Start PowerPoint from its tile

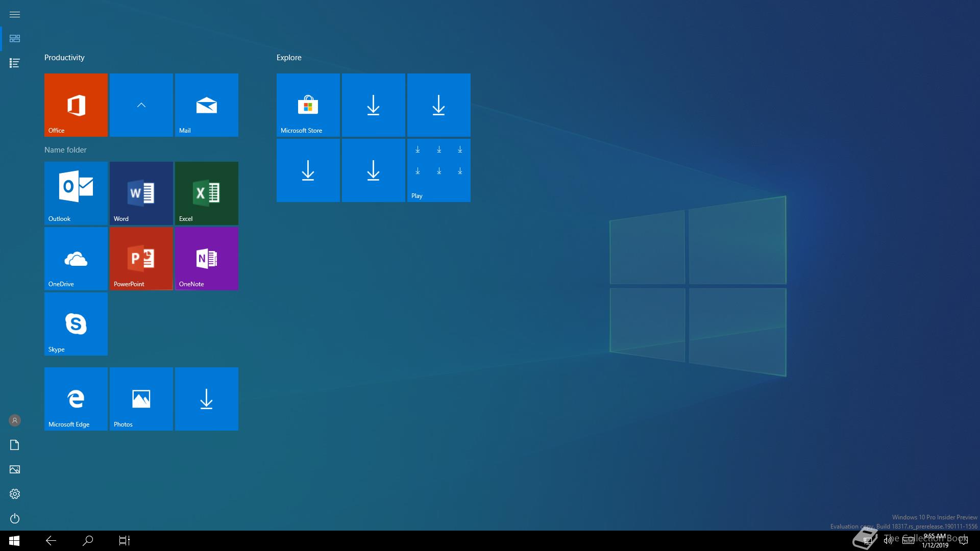click(x=141, y=259)
